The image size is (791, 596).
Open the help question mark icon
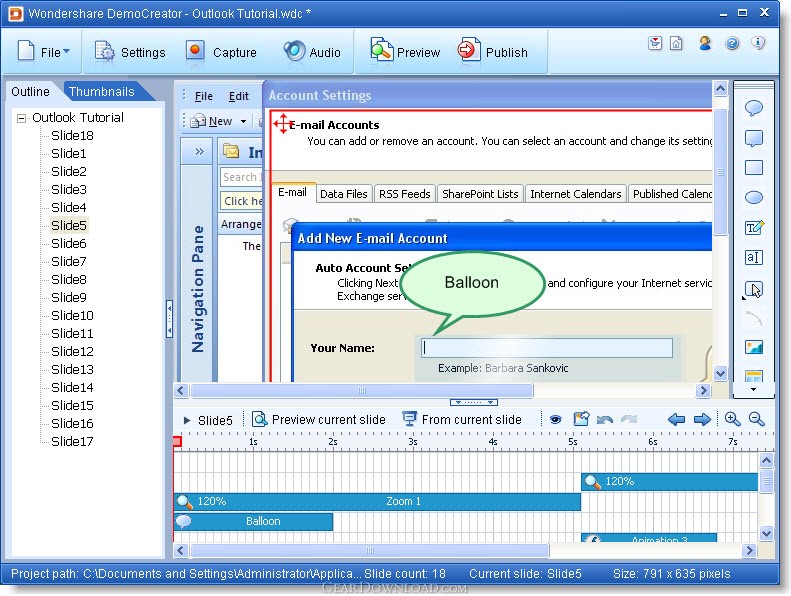click(732, 43)
